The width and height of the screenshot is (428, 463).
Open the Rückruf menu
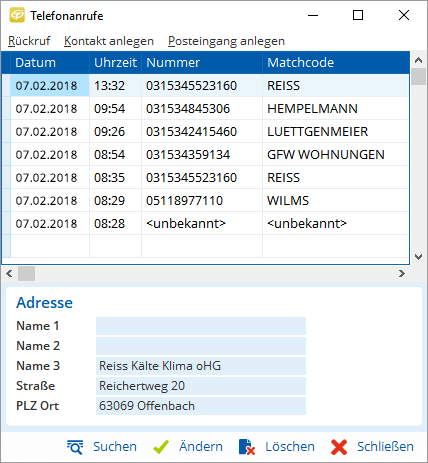click(x=29, y=41)
